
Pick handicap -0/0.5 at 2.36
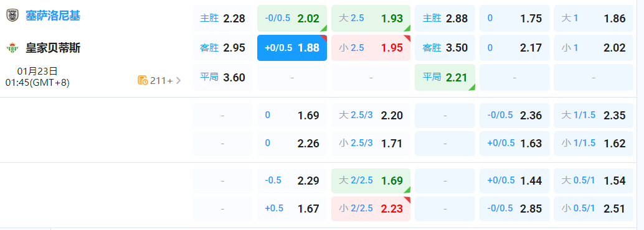tap(514, 116)
